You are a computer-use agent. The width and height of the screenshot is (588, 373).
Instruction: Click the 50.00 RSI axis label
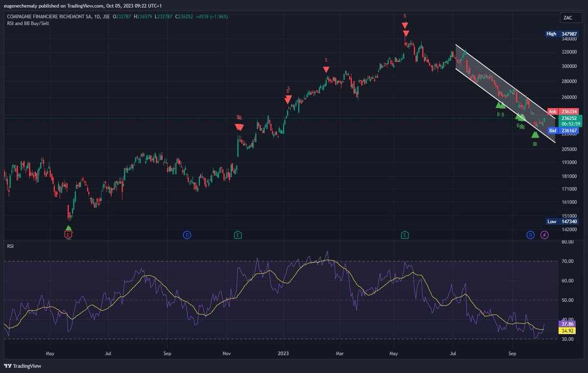(x=567, y=300)
